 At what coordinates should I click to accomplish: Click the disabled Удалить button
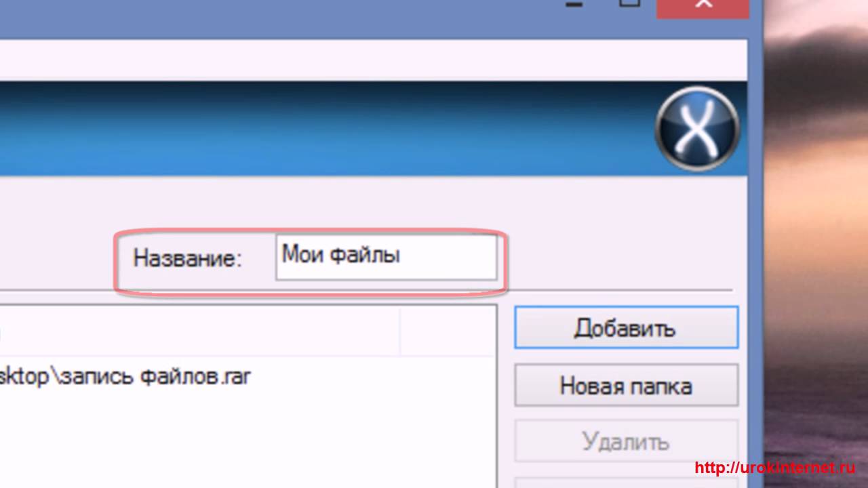(x=626, y=442)
